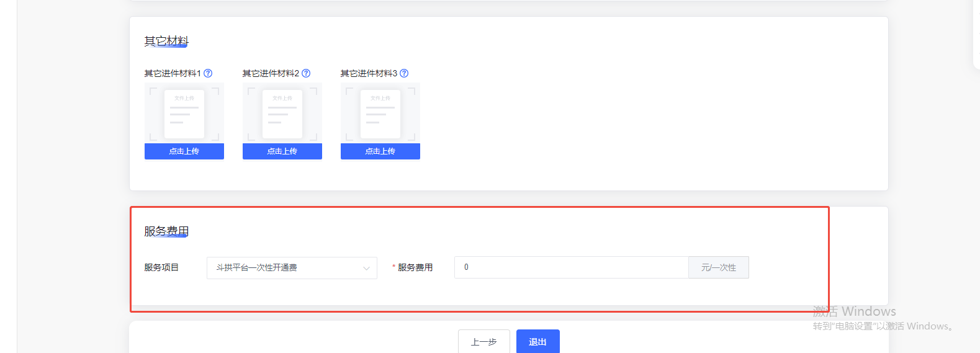Click the file placeholder image for 其它进件材料2

(282, 114)
